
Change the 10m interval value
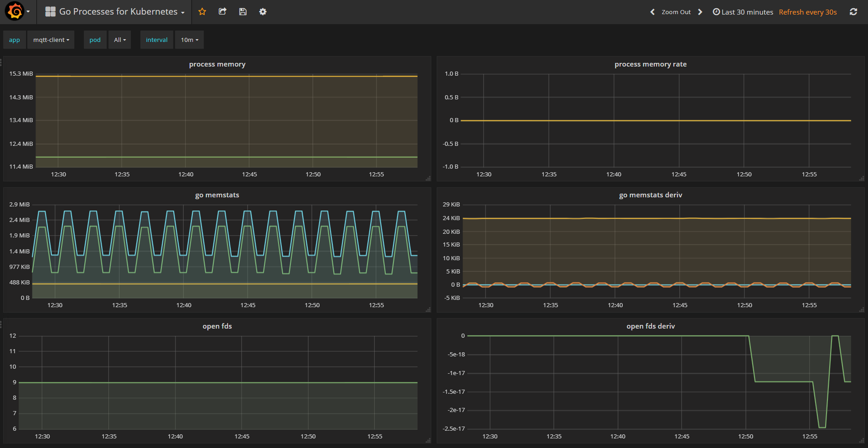coord(189,40)
